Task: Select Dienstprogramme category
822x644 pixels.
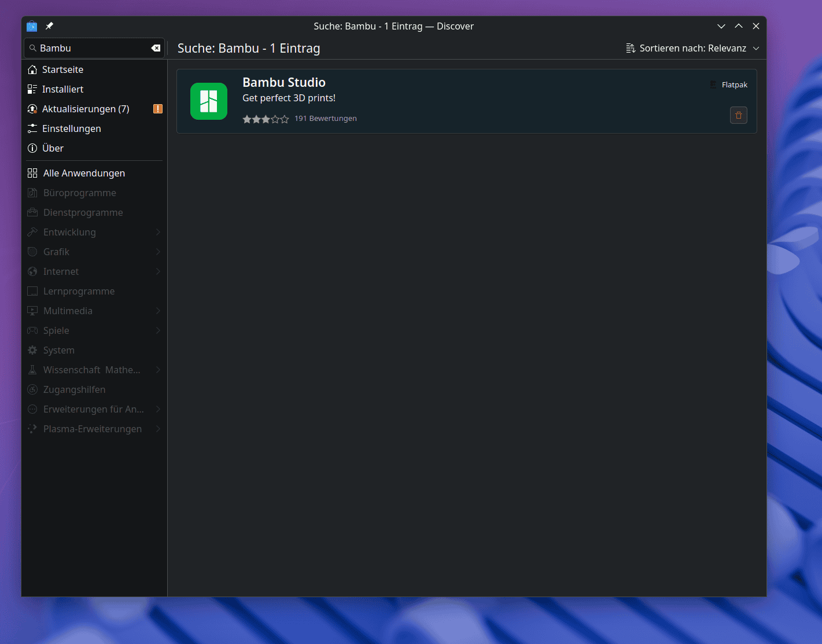Action: pos(94,212)
